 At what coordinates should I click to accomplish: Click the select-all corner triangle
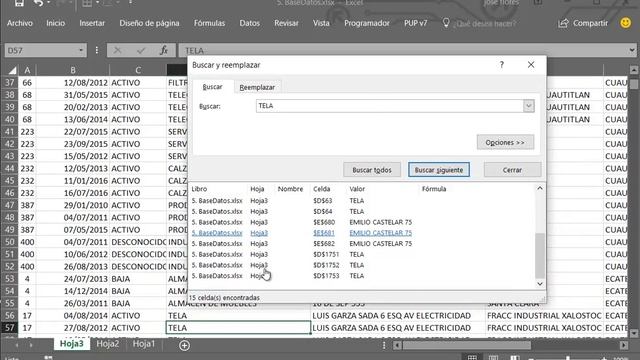point(12,70)
